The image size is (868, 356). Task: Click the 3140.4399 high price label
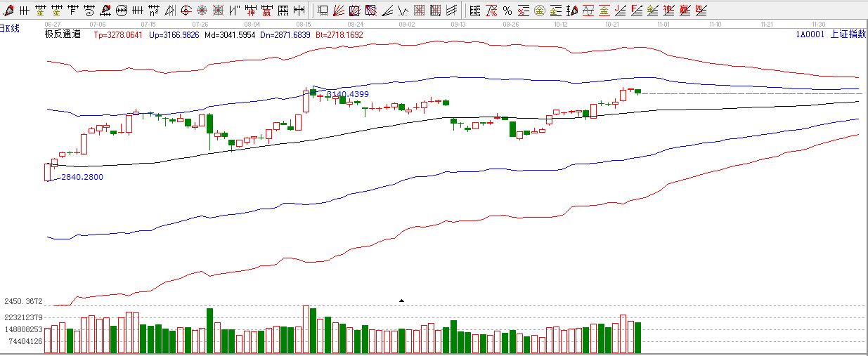[347, 94]
